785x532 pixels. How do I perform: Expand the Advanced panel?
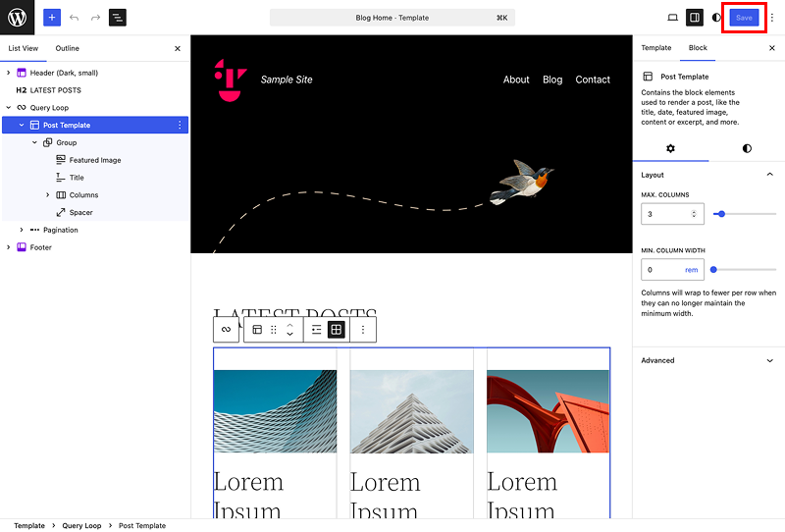click(x=708, y=360)
